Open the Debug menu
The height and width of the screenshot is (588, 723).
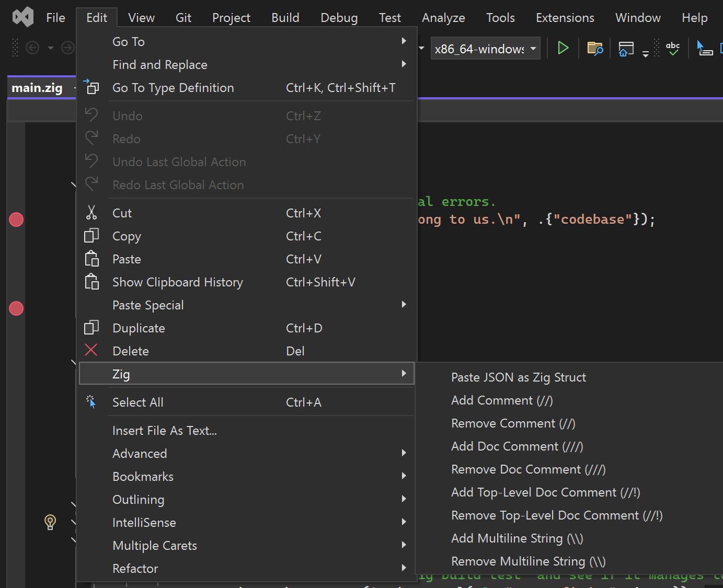coord(339,18)
